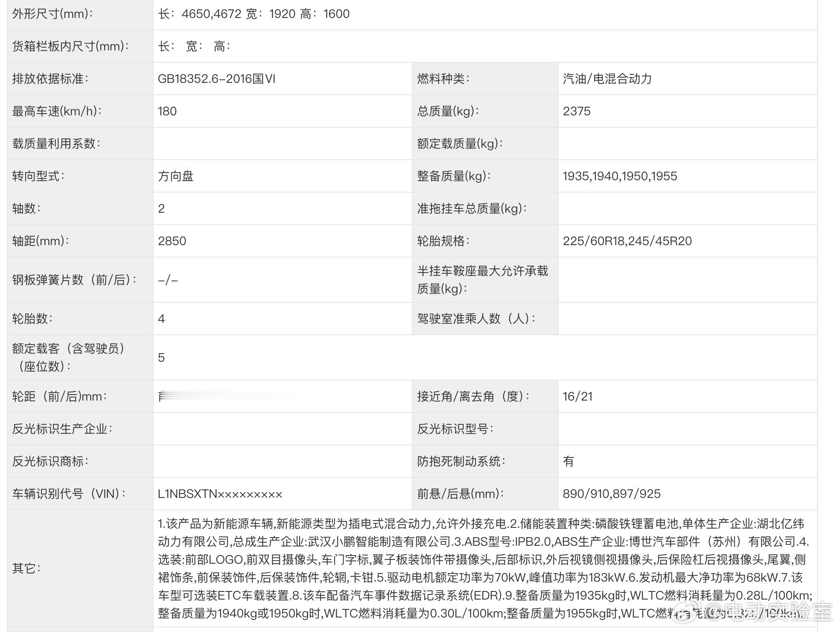This screenshot has height=632, width=840.
Task: Click the 准拖挂车总质量(kg) label
Action: pos(472,208)
